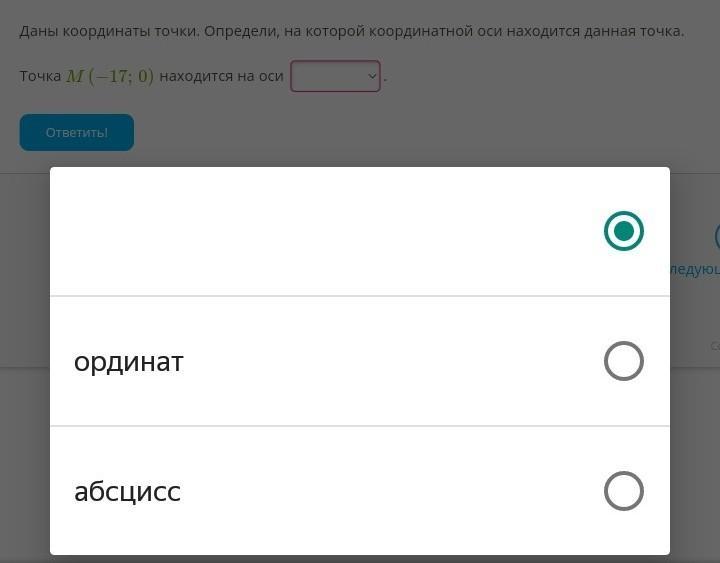Select the "абсцисс" radio button
The height and width of the screenshot is (563, 720).
623,491
